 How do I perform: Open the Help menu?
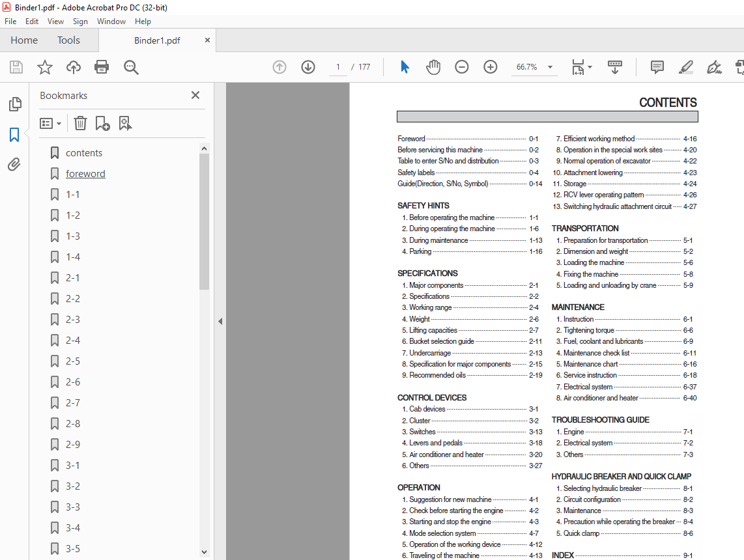coord(143,21)
